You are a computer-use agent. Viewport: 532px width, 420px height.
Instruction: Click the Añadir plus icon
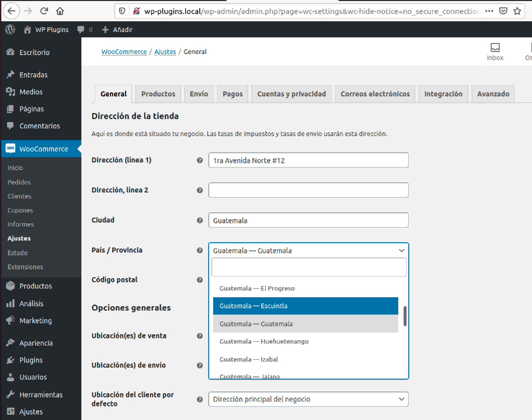tap(105, 30)
